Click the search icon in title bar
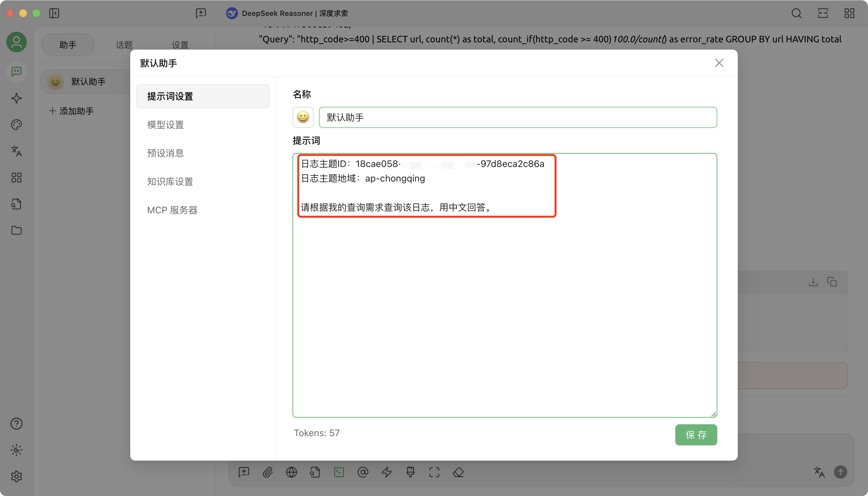 (796, 13)
